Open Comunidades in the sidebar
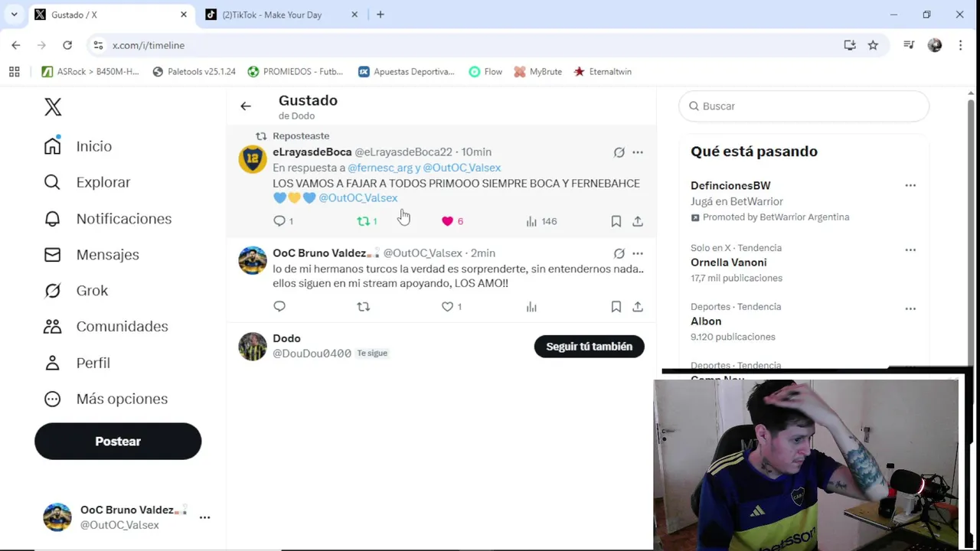 [106, 327]
